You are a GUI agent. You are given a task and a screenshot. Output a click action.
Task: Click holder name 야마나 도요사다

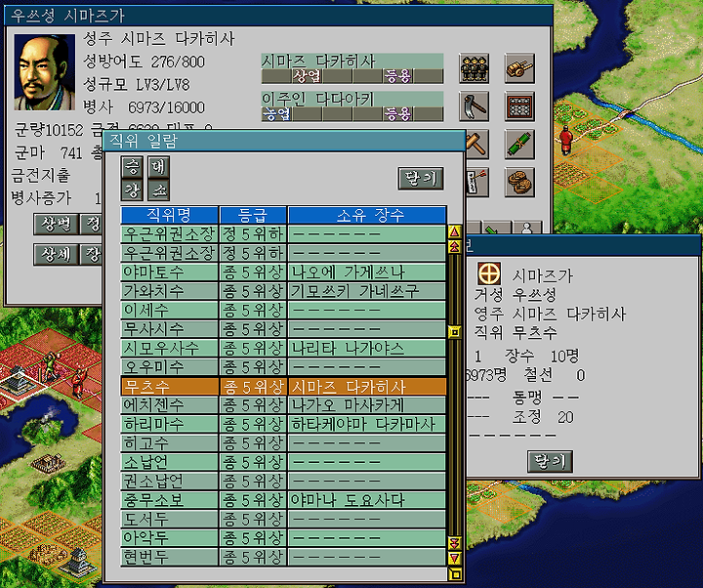click(x=348, y=500)
